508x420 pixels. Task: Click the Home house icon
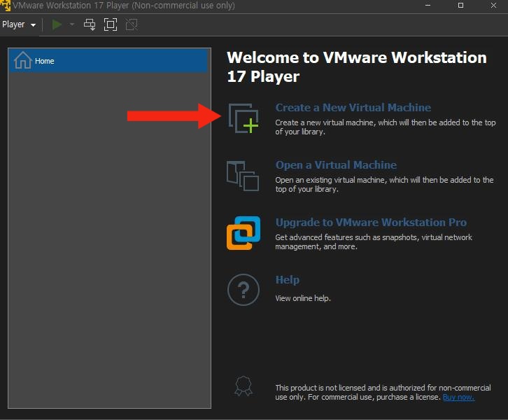pos(22,61)
